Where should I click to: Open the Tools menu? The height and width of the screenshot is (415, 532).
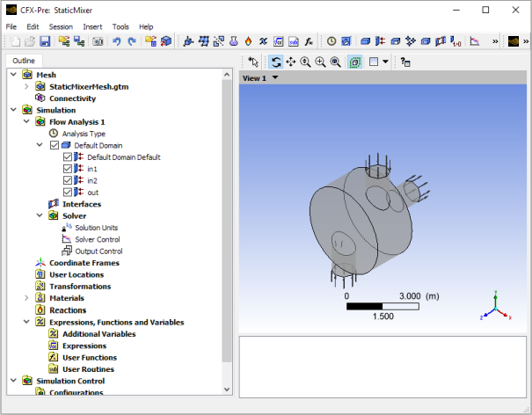tap(120, 26)
